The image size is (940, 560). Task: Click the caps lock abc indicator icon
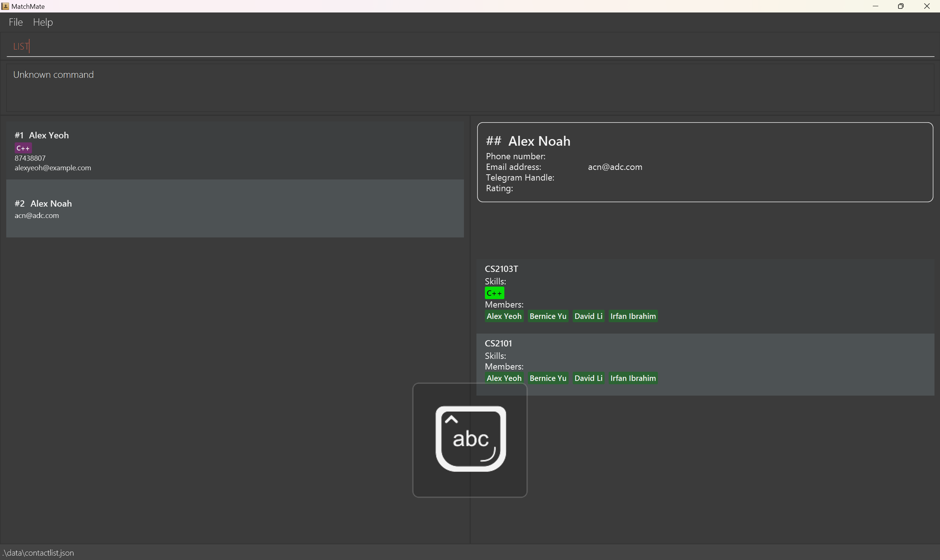[x=470, y=439]
